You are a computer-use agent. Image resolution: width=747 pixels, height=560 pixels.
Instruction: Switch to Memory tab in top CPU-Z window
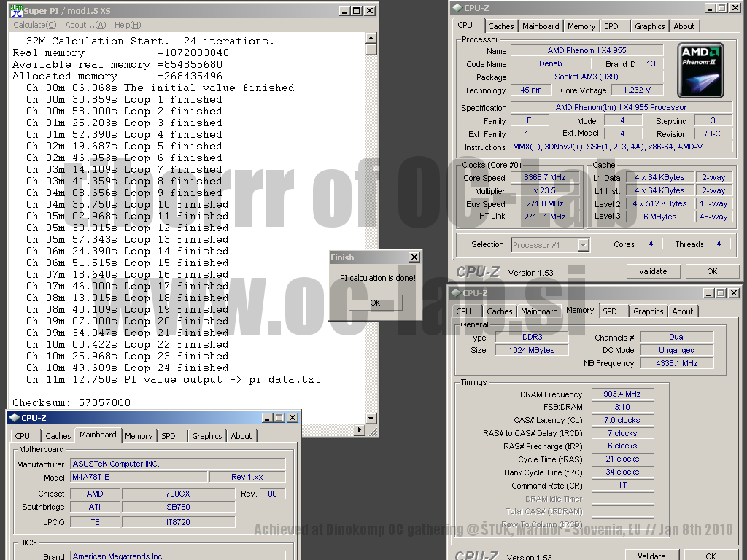(x=581, y=26)
